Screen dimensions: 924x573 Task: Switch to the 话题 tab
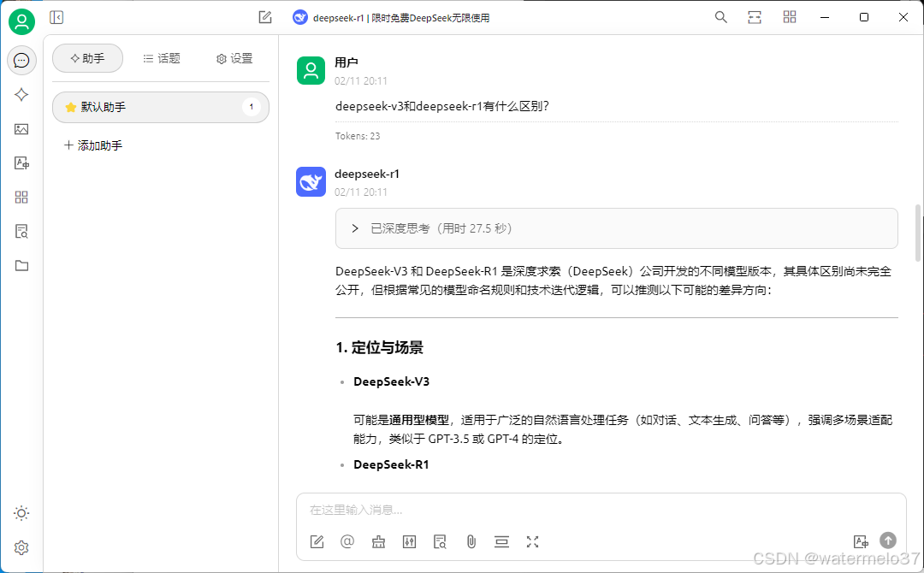(x=162, y=58)
